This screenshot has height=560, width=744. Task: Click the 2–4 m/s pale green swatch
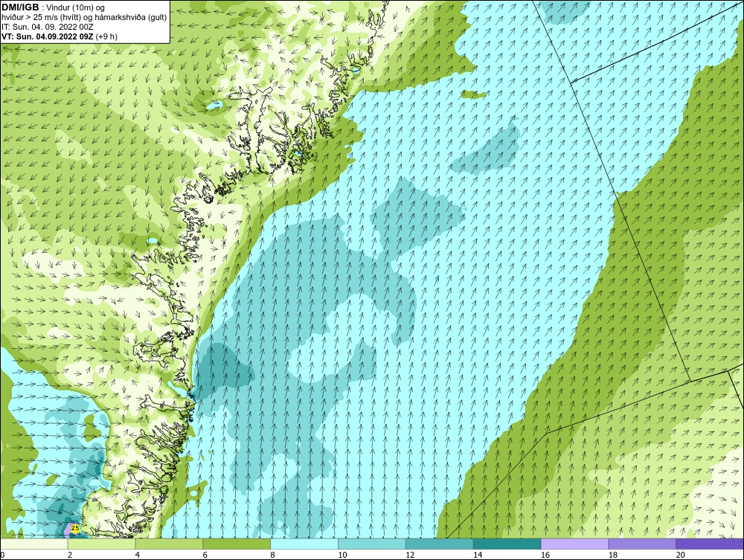[101, 544]
